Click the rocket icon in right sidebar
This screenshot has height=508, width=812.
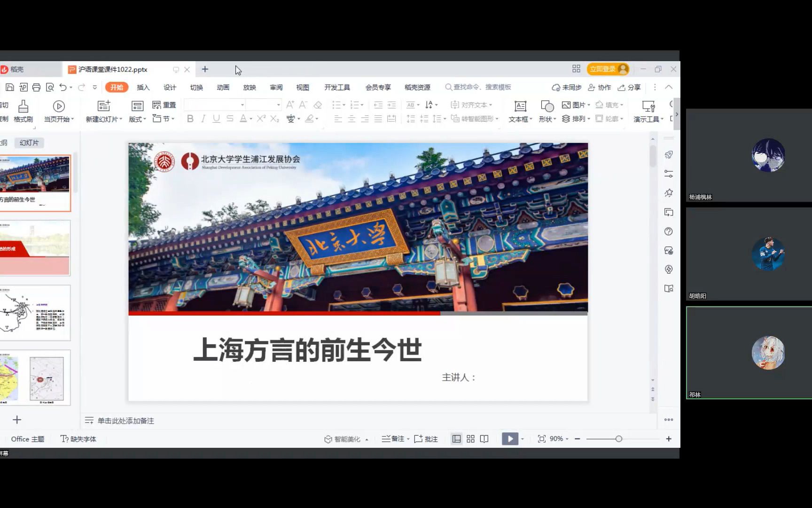click(x=669, y=155)
